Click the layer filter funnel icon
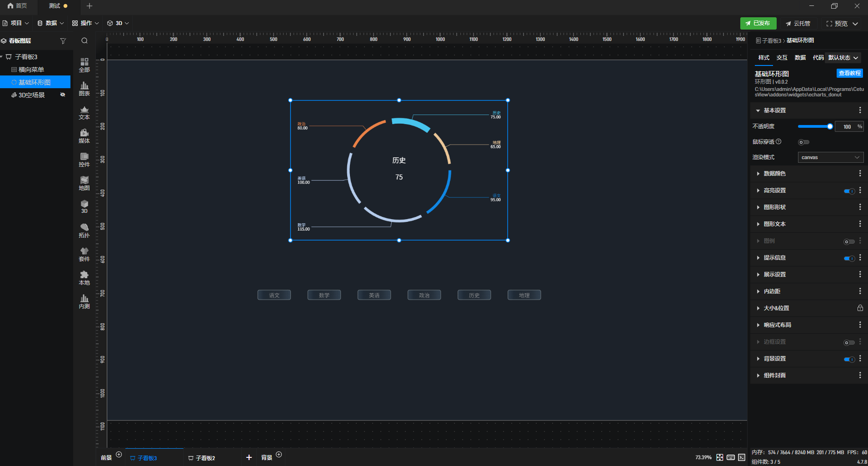 coord(63,41)
